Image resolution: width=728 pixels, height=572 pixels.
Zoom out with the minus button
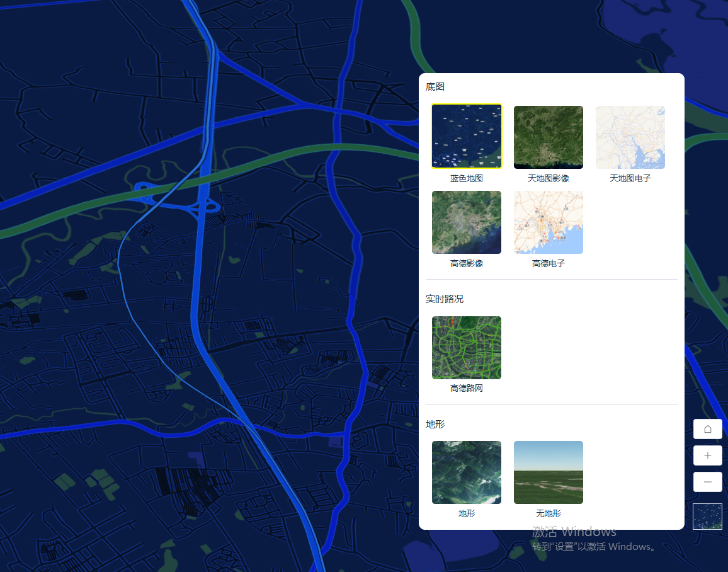(x=707, y=482)
